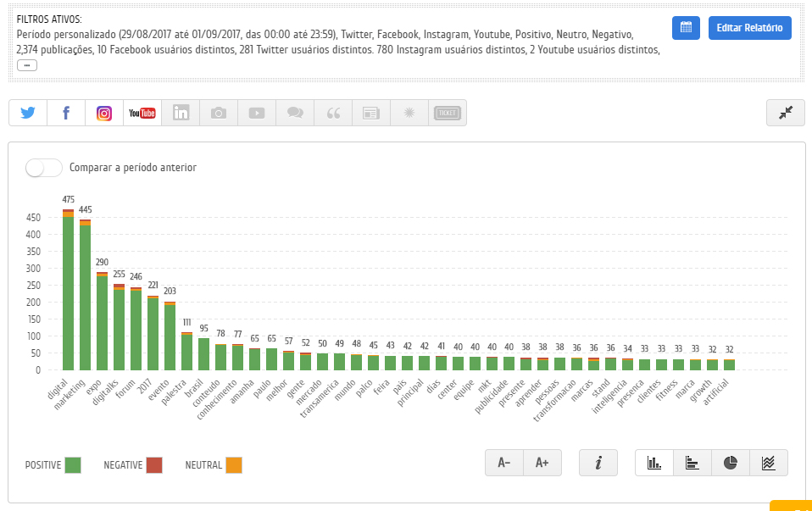The height and width of the screenshot is (511, 812).
Task: Toggle Comparar a período anterior switch
Action: [x=44, y=168]
